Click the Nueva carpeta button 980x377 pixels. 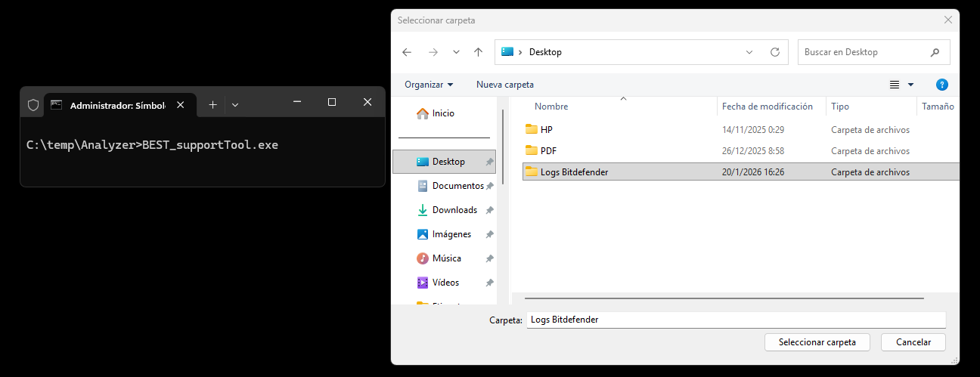(x=504, y=85)
